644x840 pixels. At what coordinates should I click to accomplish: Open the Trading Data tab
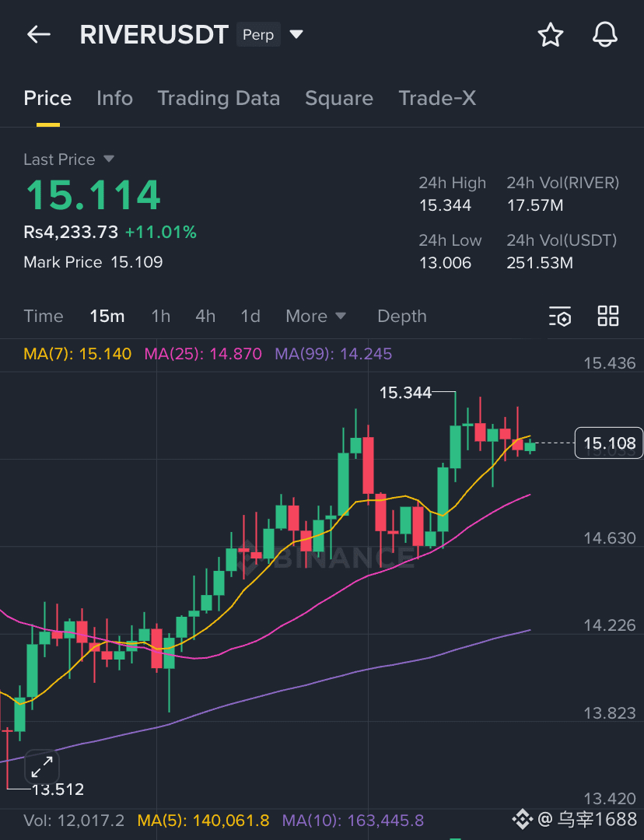click(219, 99)
